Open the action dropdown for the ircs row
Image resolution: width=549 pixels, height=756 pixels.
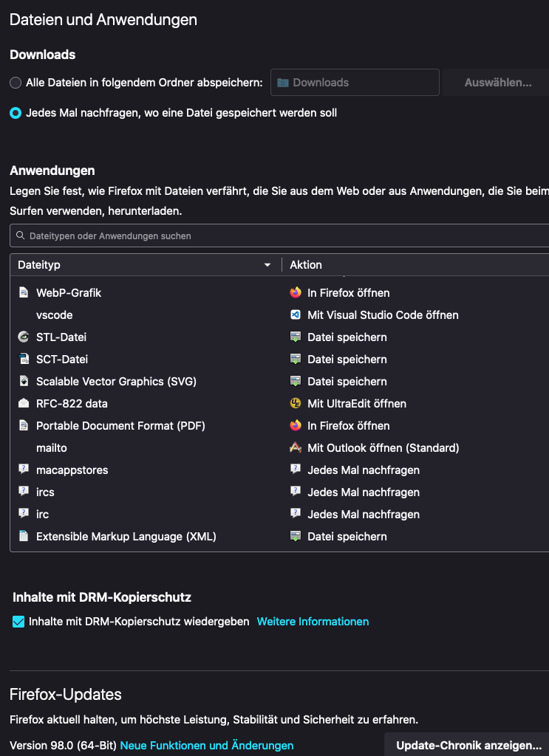click(x=414, y=492)
